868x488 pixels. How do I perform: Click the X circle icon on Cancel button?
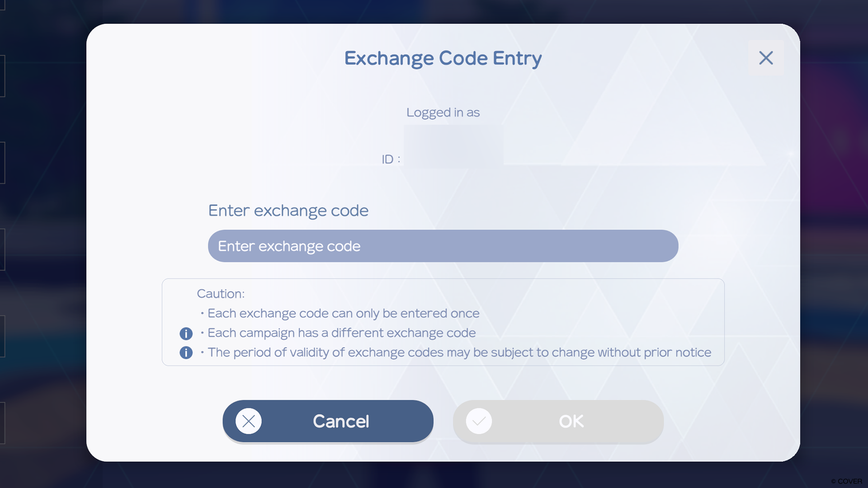[248, 421]
